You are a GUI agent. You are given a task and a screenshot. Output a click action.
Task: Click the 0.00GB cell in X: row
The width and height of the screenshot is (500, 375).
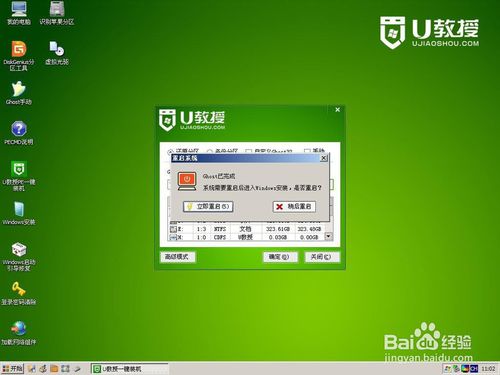tap(309, 237)
